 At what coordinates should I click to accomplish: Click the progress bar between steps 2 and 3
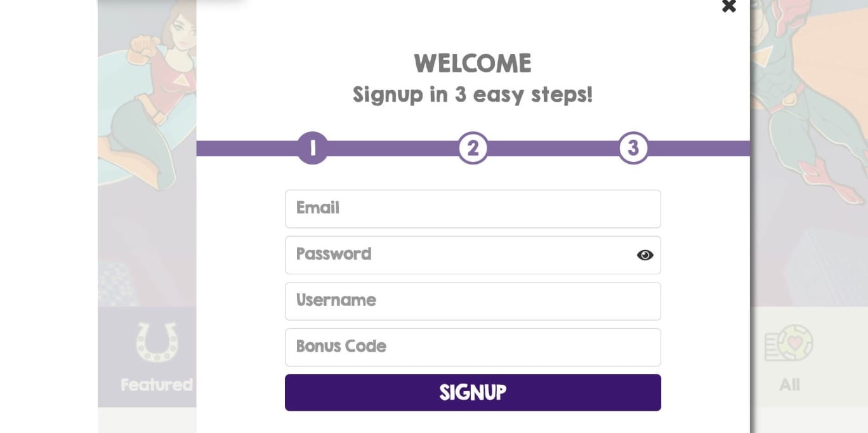553,149
